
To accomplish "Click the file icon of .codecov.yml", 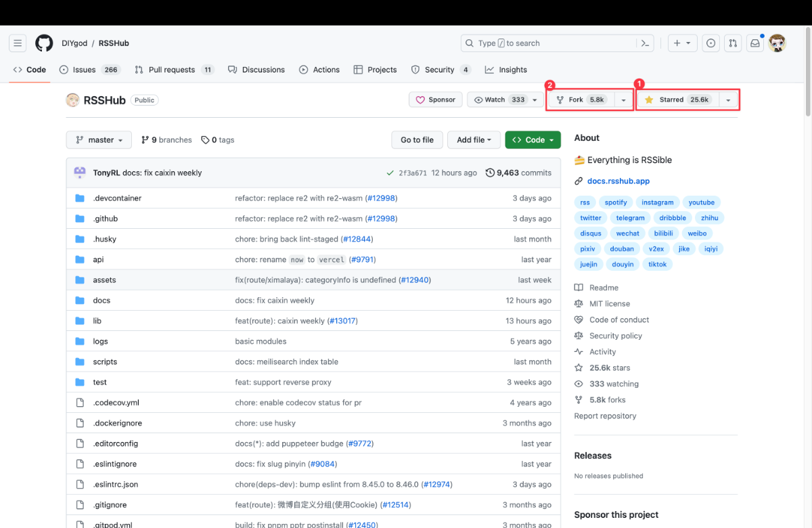I will coord(80,403).
